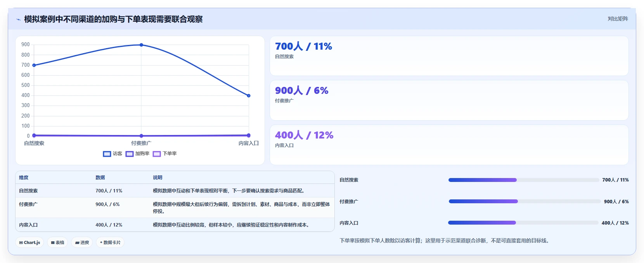Select the 内容入口 table row cell
This screenshot has height=263, width=644.
pyautogui.click(x=28, y=225)
